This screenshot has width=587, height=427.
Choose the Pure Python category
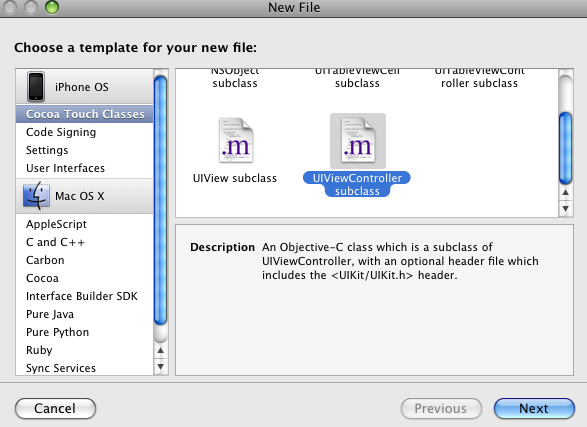(57, 332)
